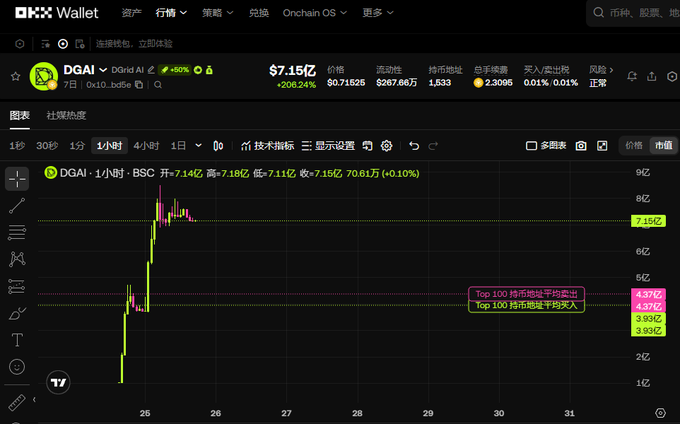This screenshot has height=424, width=680.
Task: Select the 1分 timeframe
Action: coord(77,146)
